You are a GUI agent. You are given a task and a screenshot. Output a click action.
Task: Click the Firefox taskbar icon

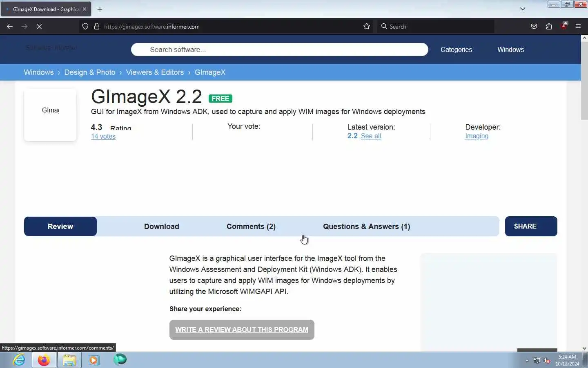coord(44,360)
